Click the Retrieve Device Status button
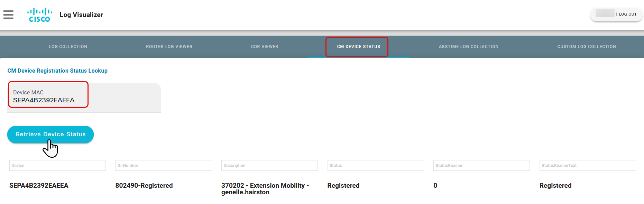The width and height of the screenshot is (644, 204). (50, 134)
